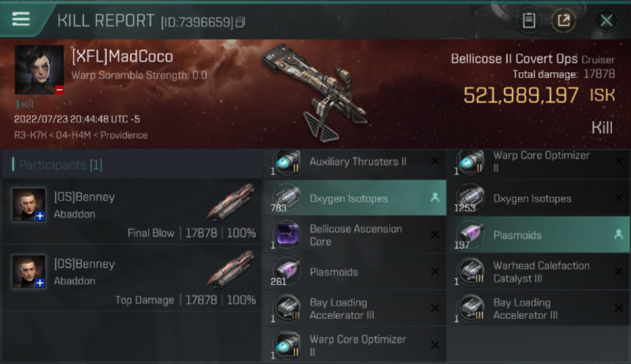The height and width of the screenshot is (364, 631).
Task: Select Oxygen Isotopes row with quantity 1253
Action: [x=538, y=198]
